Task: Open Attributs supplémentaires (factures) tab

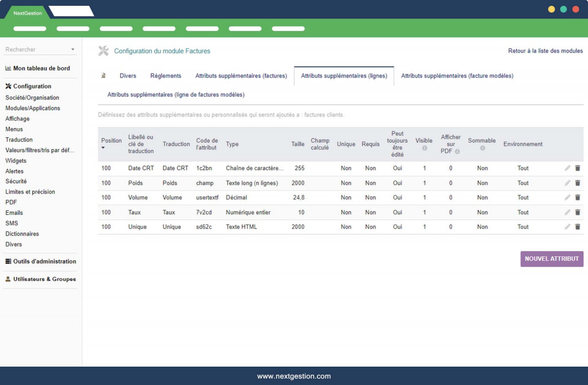Action: 241,76
